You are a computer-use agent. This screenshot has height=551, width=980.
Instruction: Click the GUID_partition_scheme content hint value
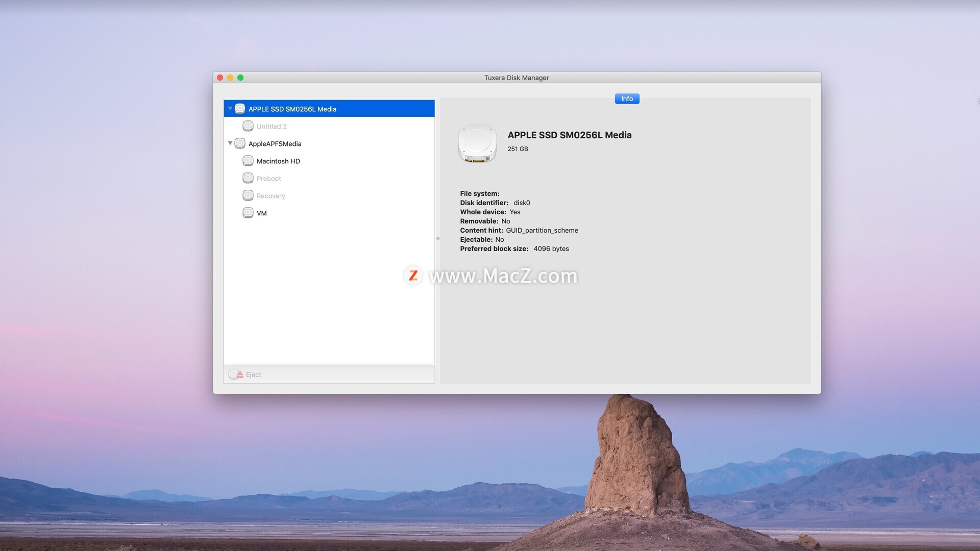pyautogui.click(x=542, y=231)
